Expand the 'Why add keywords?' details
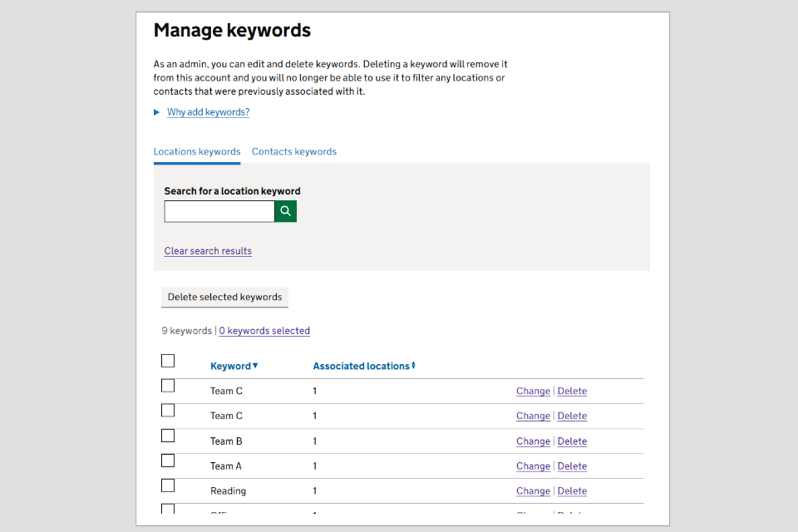 pyautogui.click(x=208, y=112)
